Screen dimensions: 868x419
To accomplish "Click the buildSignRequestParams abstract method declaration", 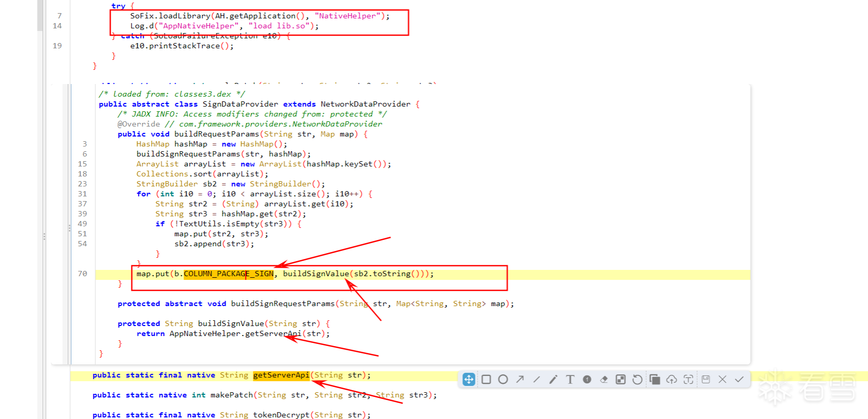I will (x=316, y=303).
